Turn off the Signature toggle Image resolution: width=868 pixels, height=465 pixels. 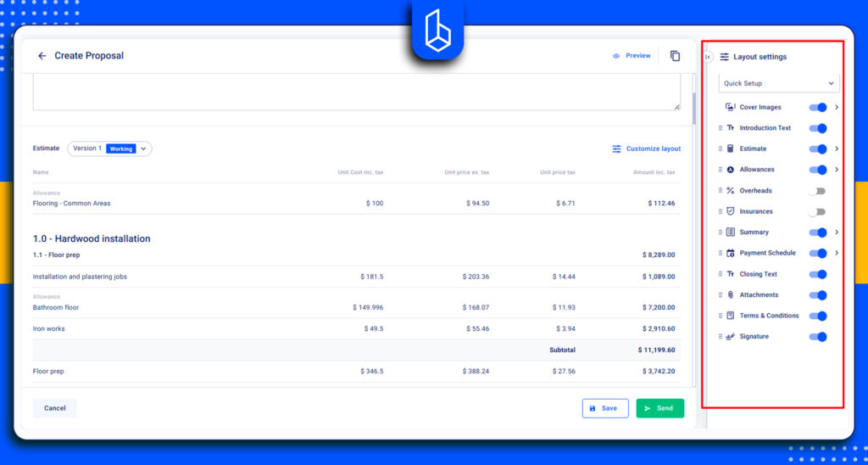(x=818, y=336)
